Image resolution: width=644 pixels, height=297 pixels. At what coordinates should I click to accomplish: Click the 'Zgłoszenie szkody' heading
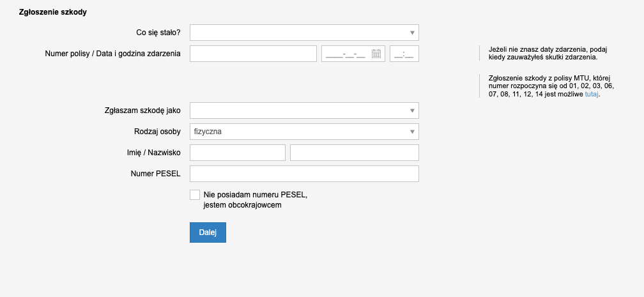click(53, 13)
